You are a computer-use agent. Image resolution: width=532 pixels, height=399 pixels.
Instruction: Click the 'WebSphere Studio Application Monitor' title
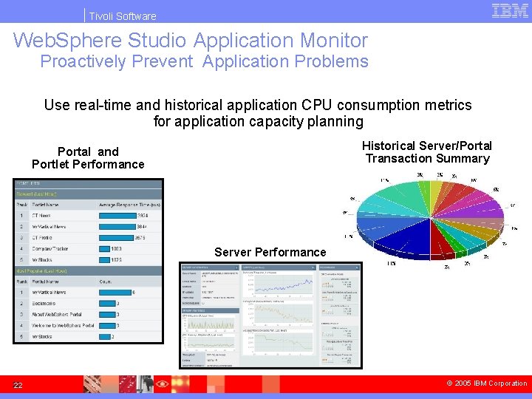coord(191,40)
